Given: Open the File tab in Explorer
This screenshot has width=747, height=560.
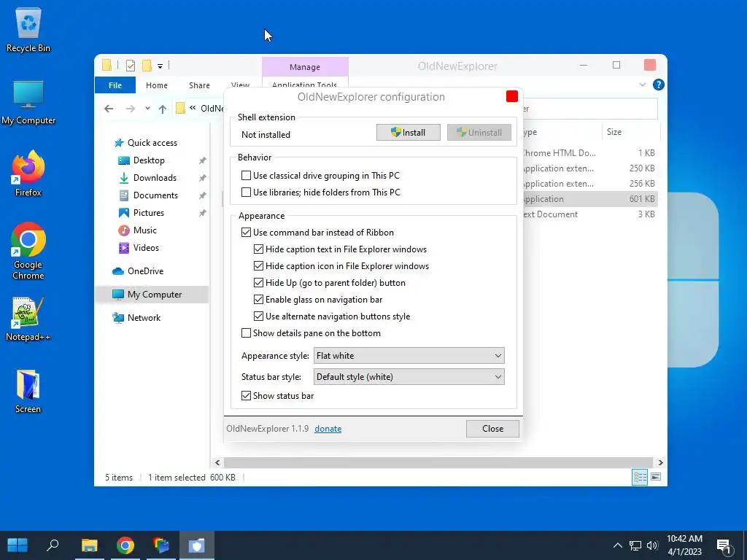Looking at the screenshot, I should tap(115, 85).
